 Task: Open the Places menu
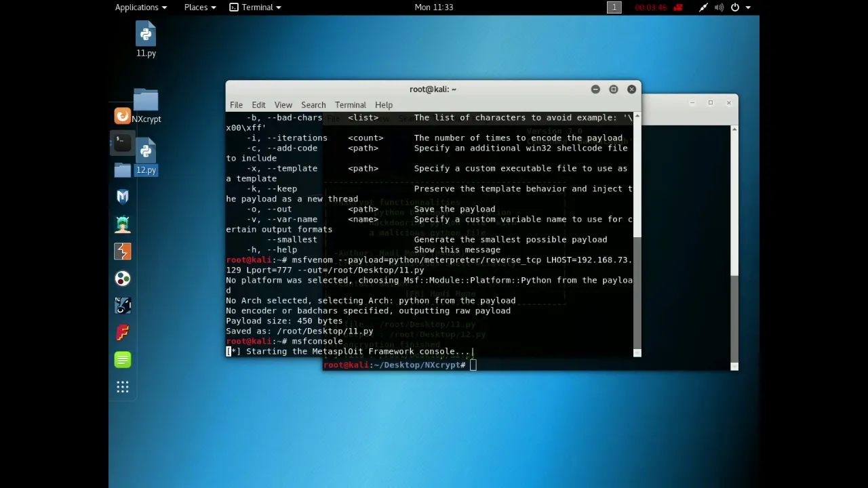pyautogui.click(x=200, y=7)
